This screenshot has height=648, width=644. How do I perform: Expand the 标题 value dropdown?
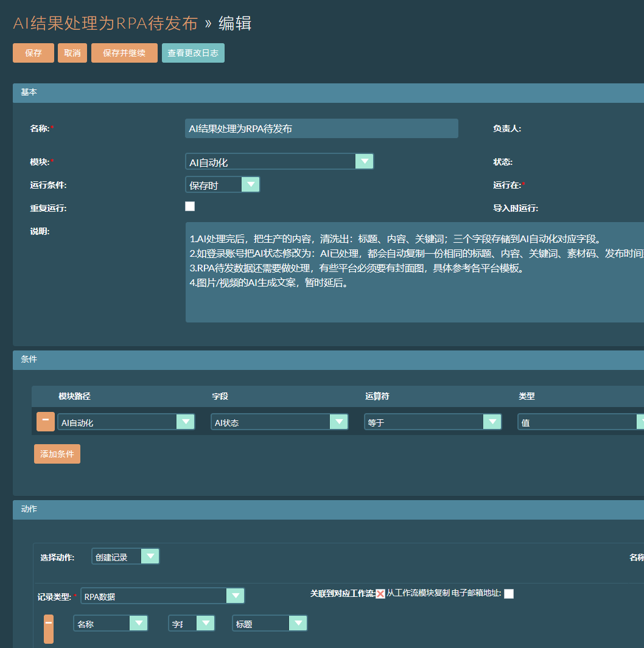click(x=298, y=622)
